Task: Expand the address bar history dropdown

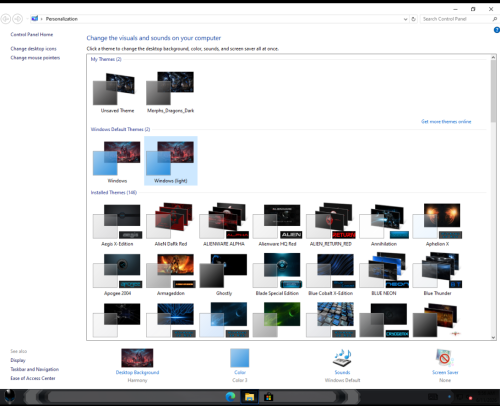Action: click(x=405, y=19)
